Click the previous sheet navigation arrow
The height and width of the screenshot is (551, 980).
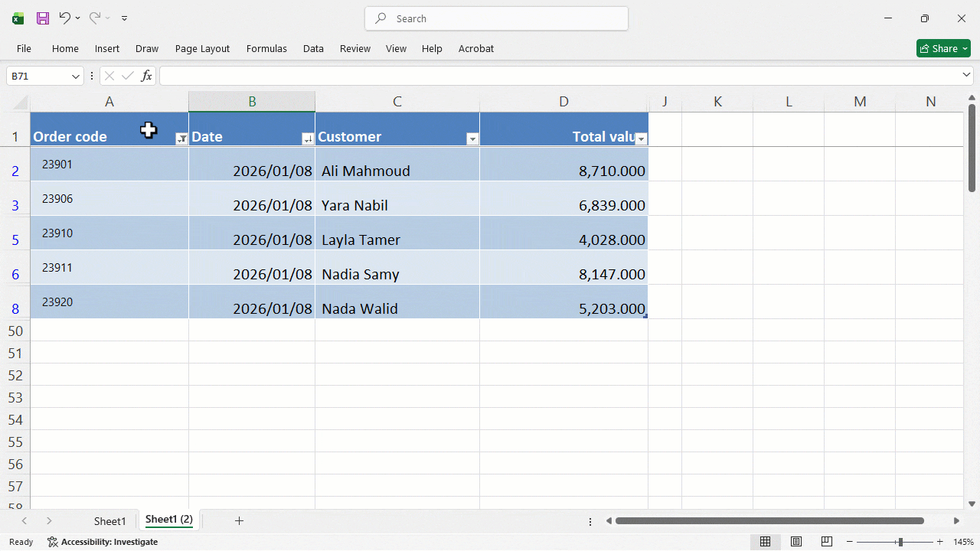click(x=24, y=520)
